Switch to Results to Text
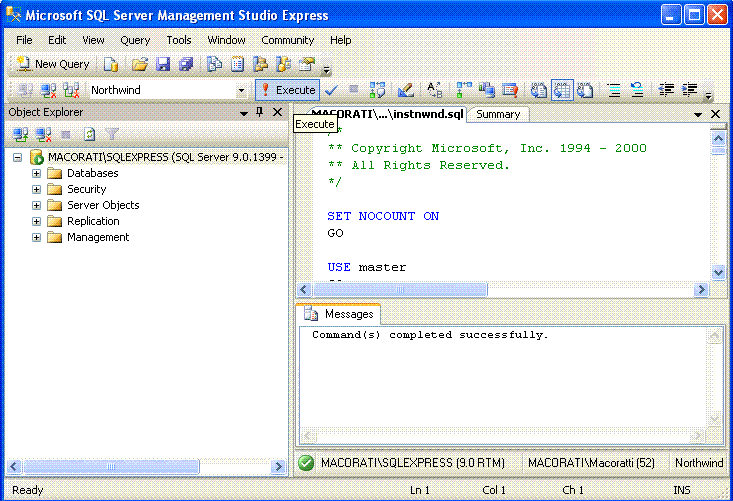 click(x=539, y=90)
